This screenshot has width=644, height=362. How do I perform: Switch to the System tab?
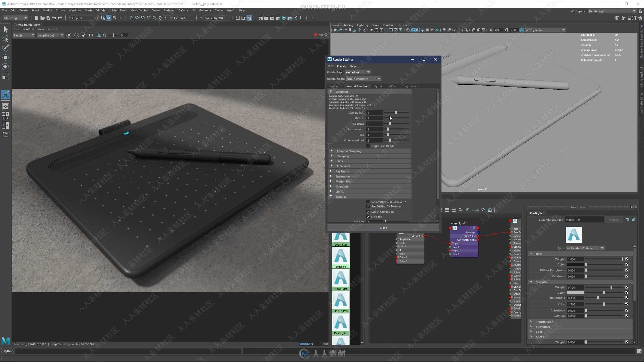pyautogui.click(x=379, y=86)
